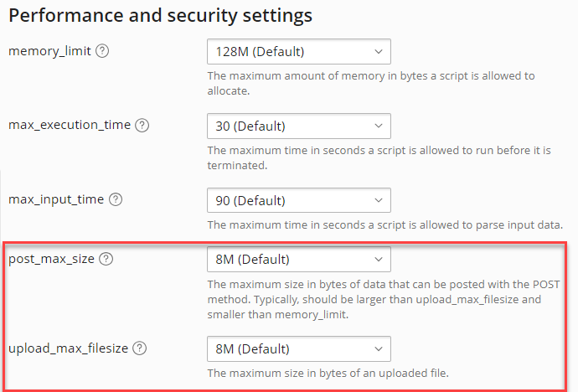The image size is (578, 392).
Task: Click the post_max_size label
Action: click(52, 259)
